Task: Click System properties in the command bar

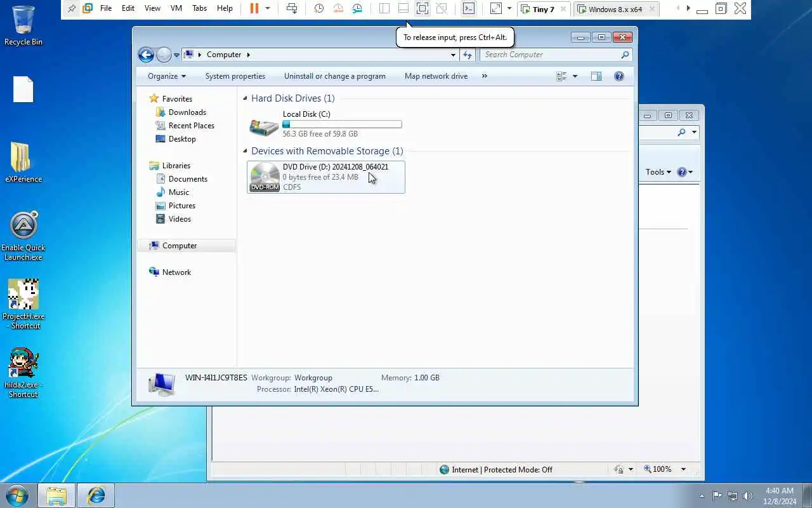Action: pos(235,76)
